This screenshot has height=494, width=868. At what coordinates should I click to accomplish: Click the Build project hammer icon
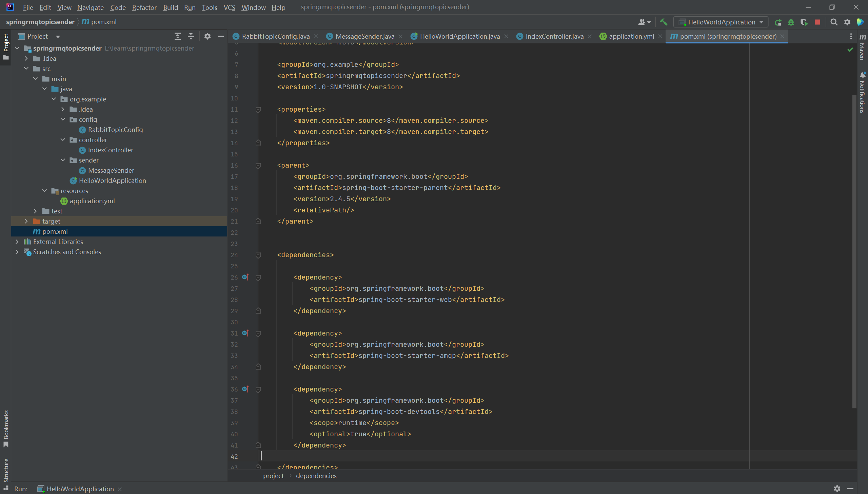[663, 22]
